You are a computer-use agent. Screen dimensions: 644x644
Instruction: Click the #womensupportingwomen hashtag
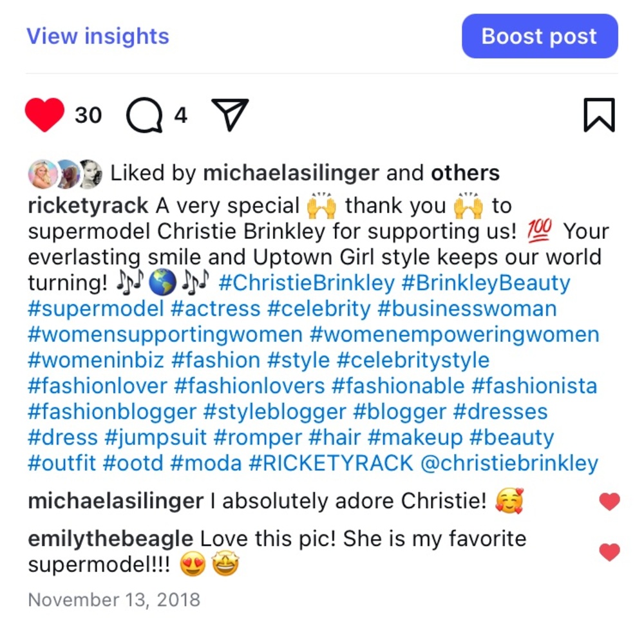(x=165, y=334)
